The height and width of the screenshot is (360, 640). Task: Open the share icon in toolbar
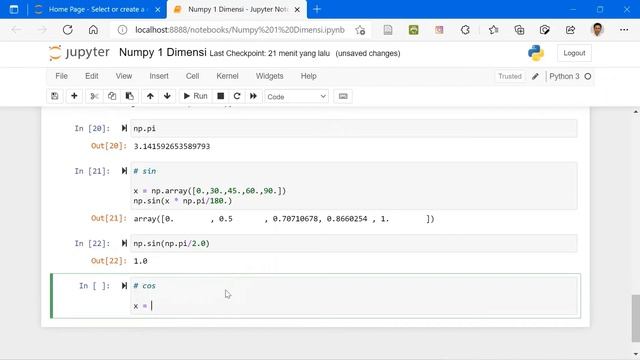[570, 30]
